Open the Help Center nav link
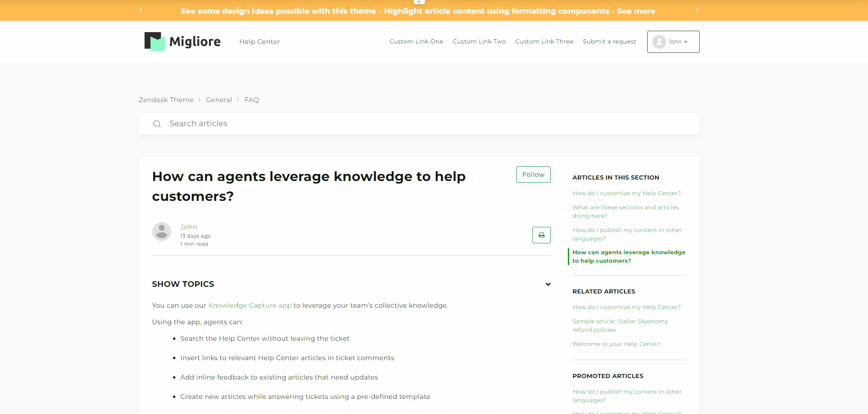The image size is (868, 414). coord(260,42)
